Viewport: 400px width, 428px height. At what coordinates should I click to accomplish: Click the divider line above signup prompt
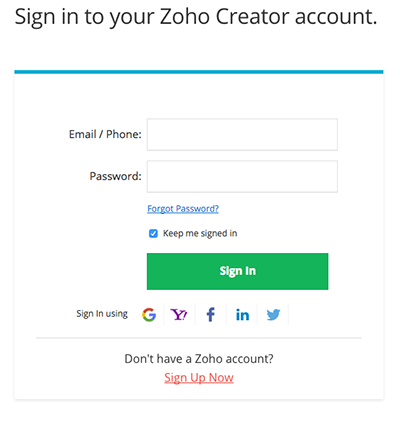[199, 338]
